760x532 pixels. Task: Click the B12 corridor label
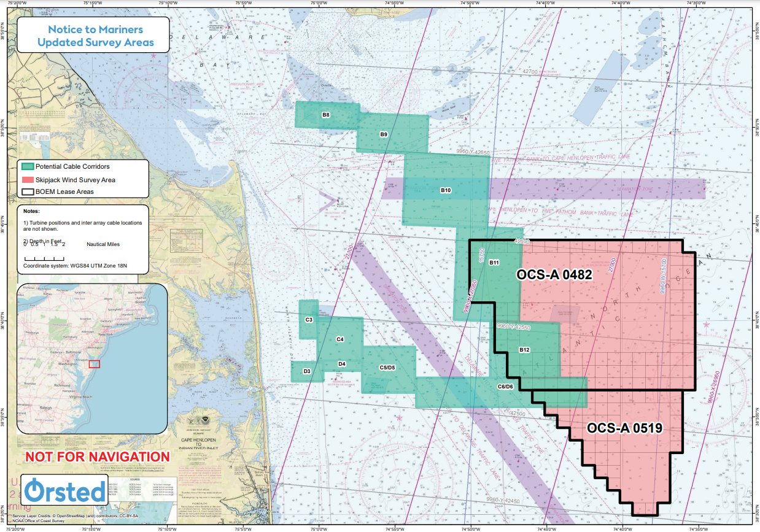[524, 350]
